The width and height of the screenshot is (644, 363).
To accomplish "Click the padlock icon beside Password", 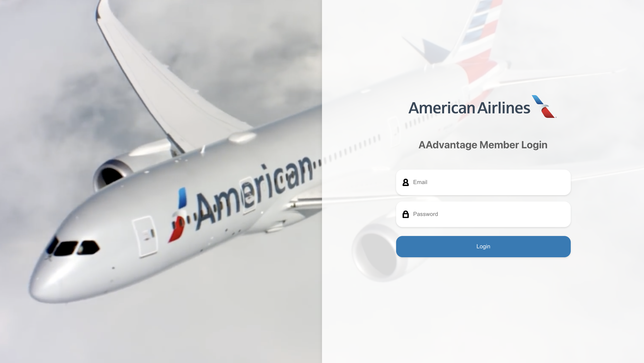I will [405, 214].
